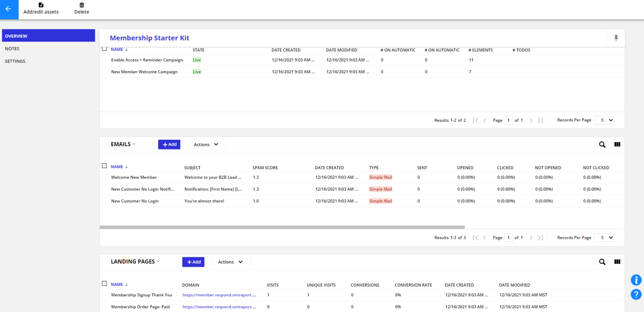Click the blue back arrow button
644x312 pixels.
9,9
